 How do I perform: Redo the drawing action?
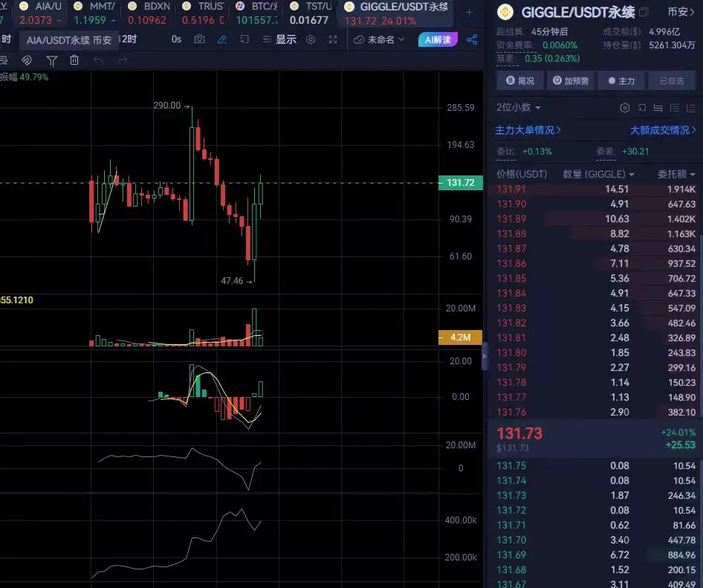[122, 60]
